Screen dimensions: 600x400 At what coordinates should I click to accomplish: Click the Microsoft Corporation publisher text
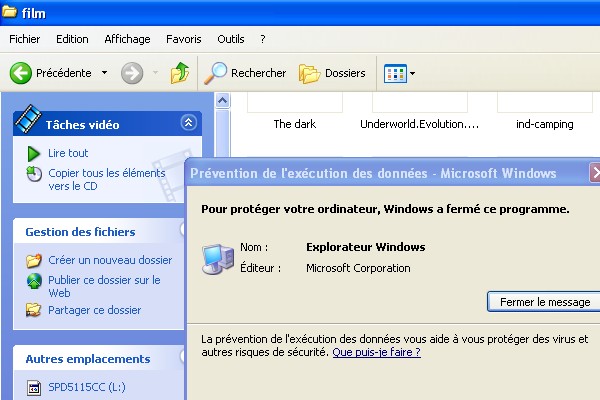click(x=358, y=268)
